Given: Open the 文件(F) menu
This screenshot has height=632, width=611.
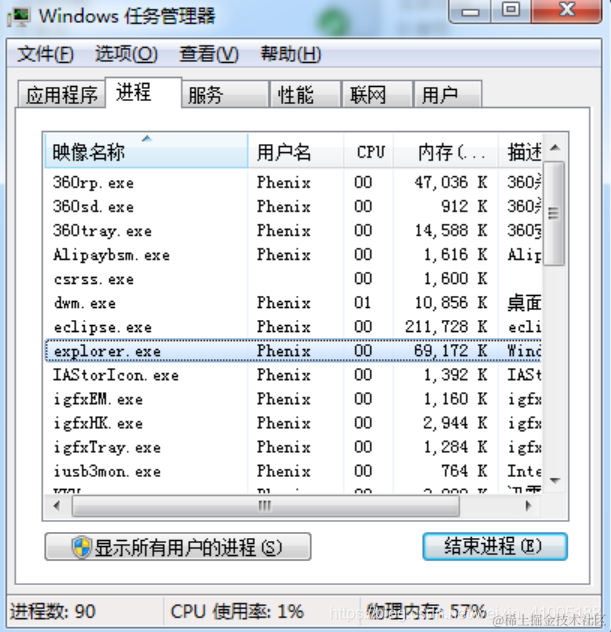Looking at the screenshot, I should click(x=45, y=54).
